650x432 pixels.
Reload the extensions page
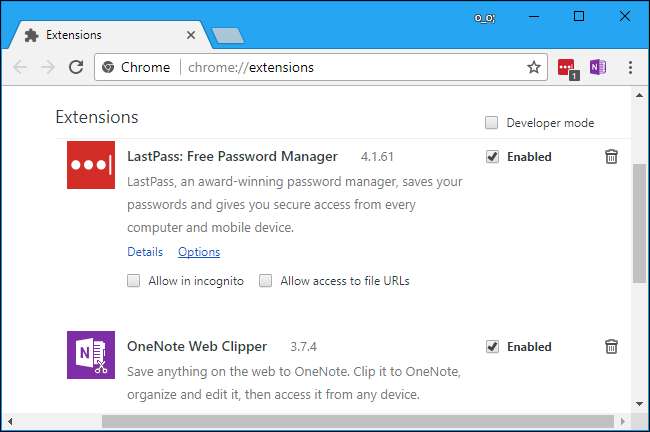coord(76,68)
